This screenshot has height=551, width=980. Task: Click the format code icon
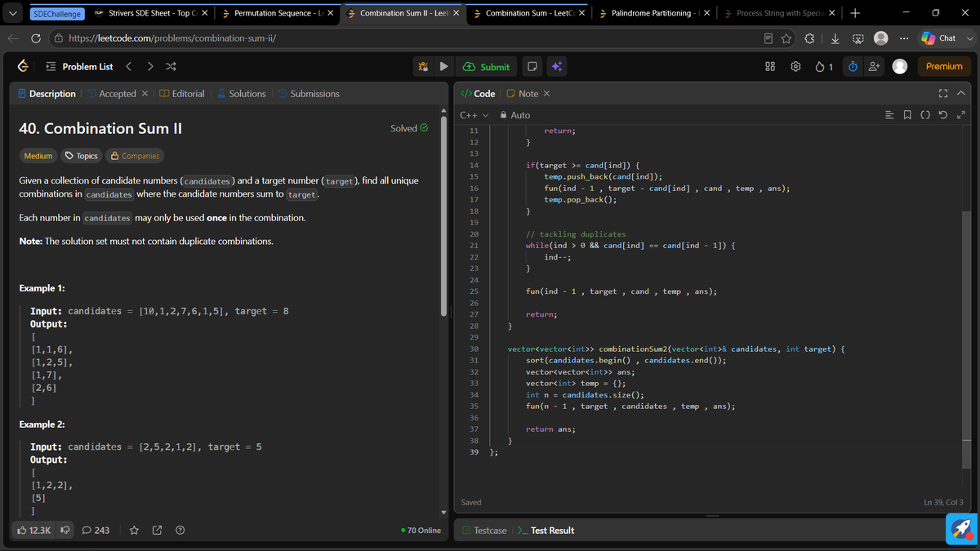889,115
